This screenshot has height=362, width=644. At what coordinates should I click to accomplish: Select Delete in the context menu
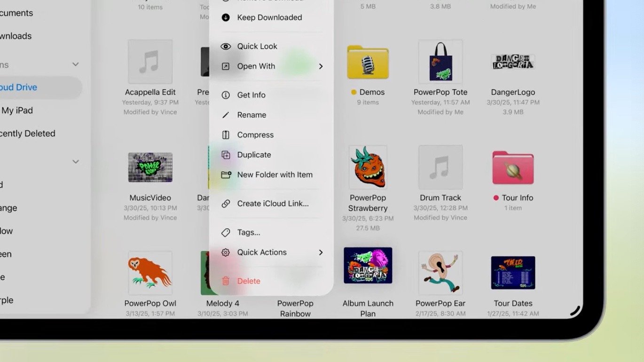pyautogui.click(x=272, y=281)
